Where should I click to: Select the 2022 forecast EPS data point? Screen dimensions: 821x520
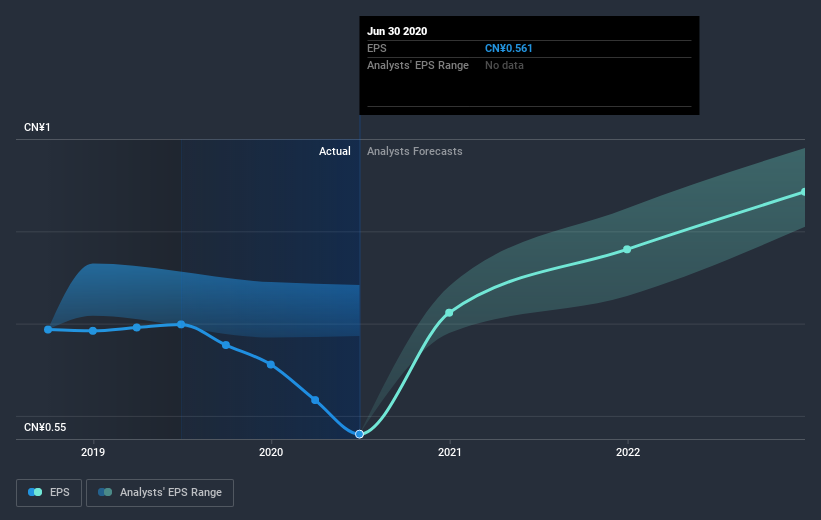[627, 249]
